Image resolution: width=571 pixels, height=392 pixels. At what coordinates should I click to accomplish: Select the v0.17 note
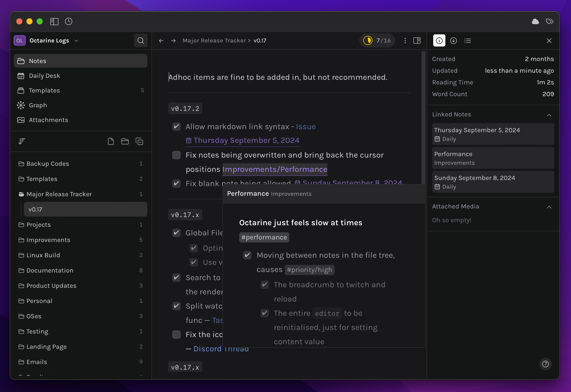[86, 209]
